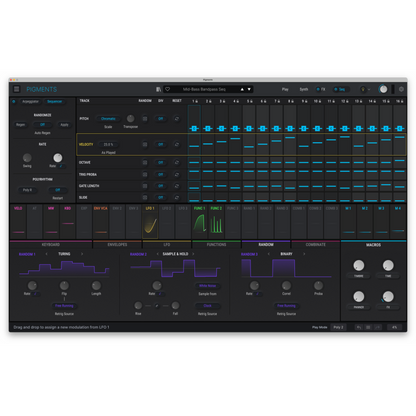Toggle the lock icon on step 1
This screenshot has width=416, height=416.
197,101
